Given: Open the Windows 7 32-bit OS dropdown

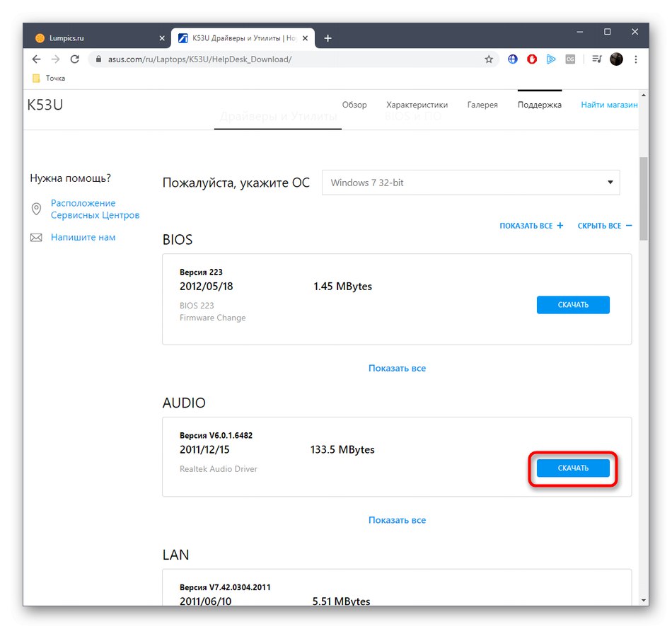Looking at the screenshot, I should pyautogui.click(x=470, y=182).
